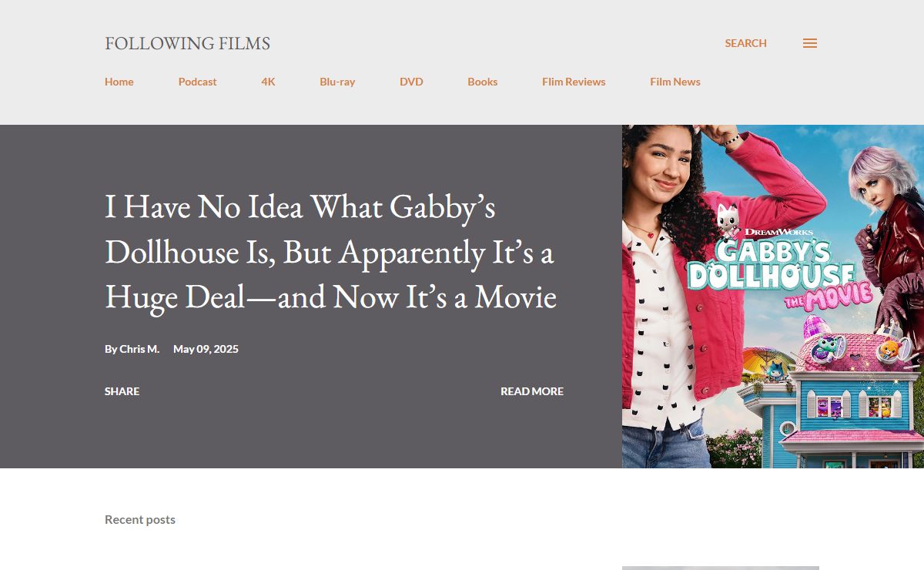Switch to the DVD section

point(411,82)
